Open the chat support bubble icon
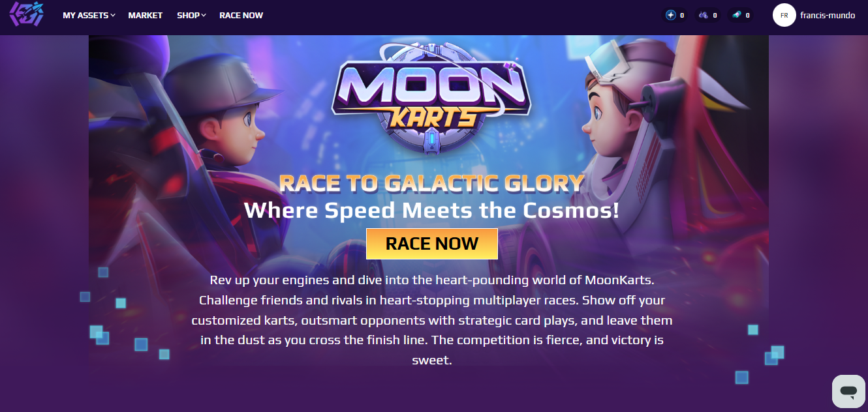 [x=848, y=391]
